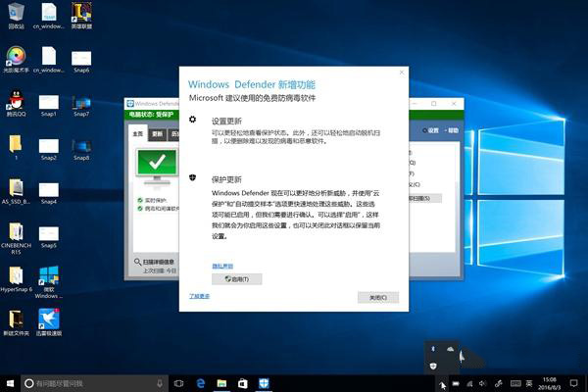Open the 了解更多 learn more link
Screen dimensions: 588x392
199,296
